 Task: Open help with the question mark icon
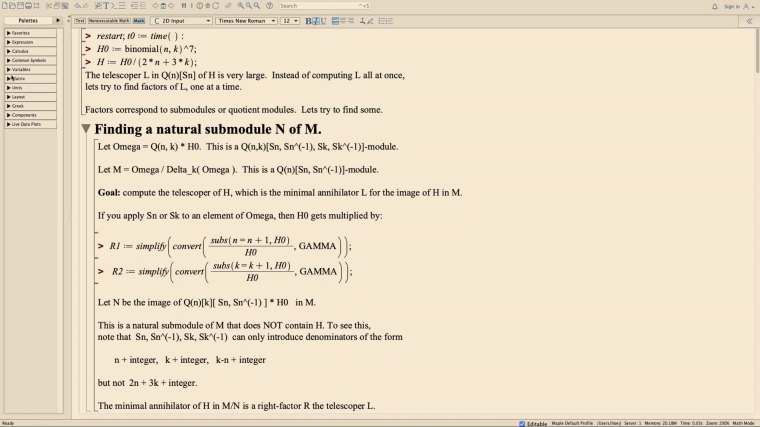point(269,6)
